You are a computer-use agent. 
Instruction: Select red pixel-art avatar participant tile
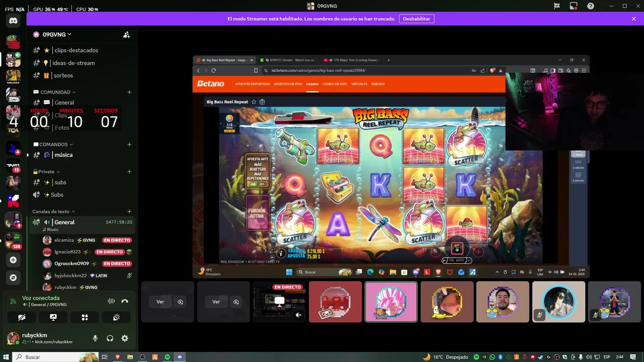click(x=335, y=302)
